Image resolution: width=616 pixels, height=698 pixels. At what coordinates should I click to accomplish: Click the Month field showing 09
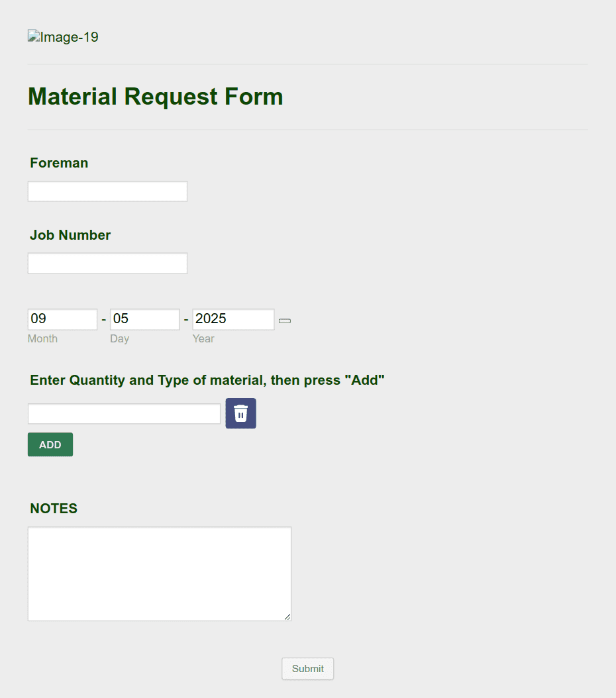(x=62, y=319)
